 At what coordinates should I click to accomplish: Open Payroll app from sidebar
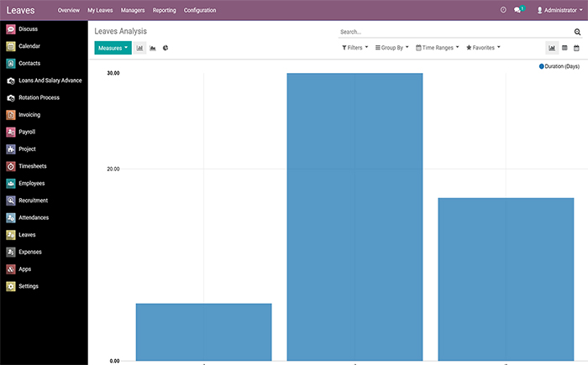pos(27,132)
